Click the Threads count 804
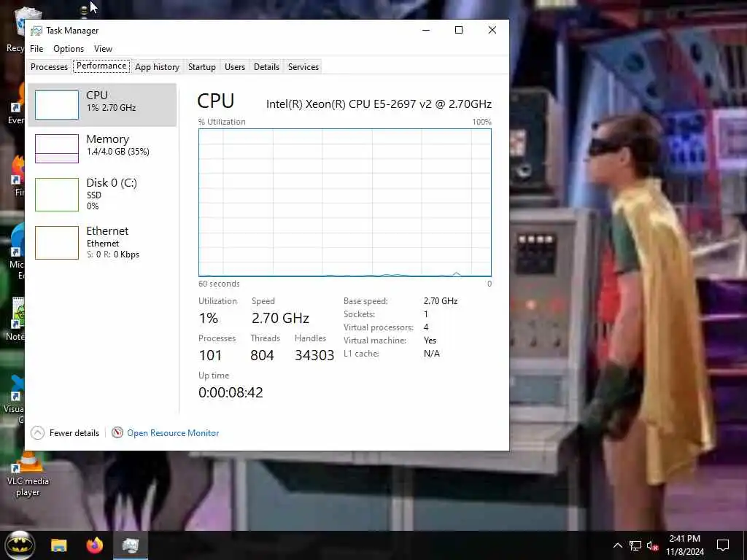The image size is (747, 560). point(262,355)
